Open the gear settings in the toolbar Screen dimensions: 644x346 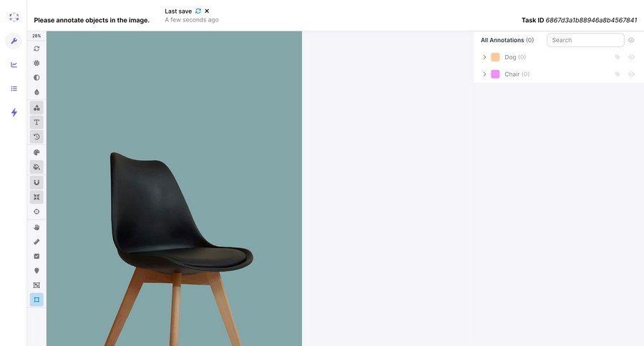36,63
